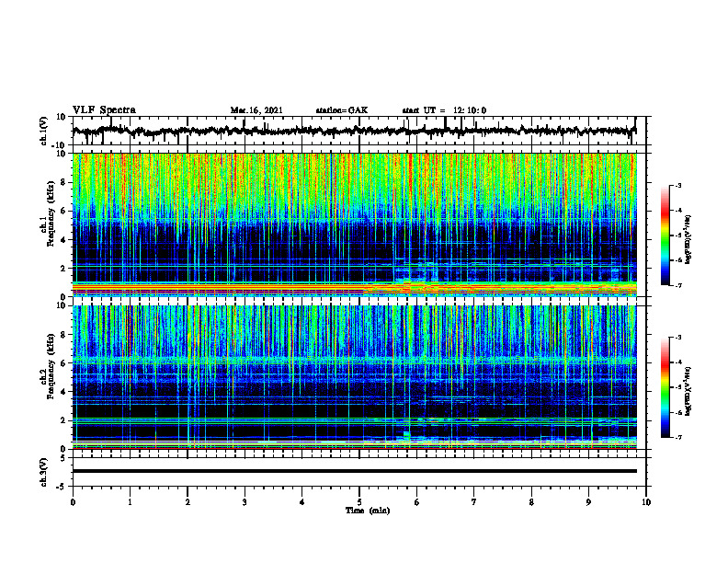
Task: Click the ch.1 spectrogram color scale bar
Action: pos(665,236)
